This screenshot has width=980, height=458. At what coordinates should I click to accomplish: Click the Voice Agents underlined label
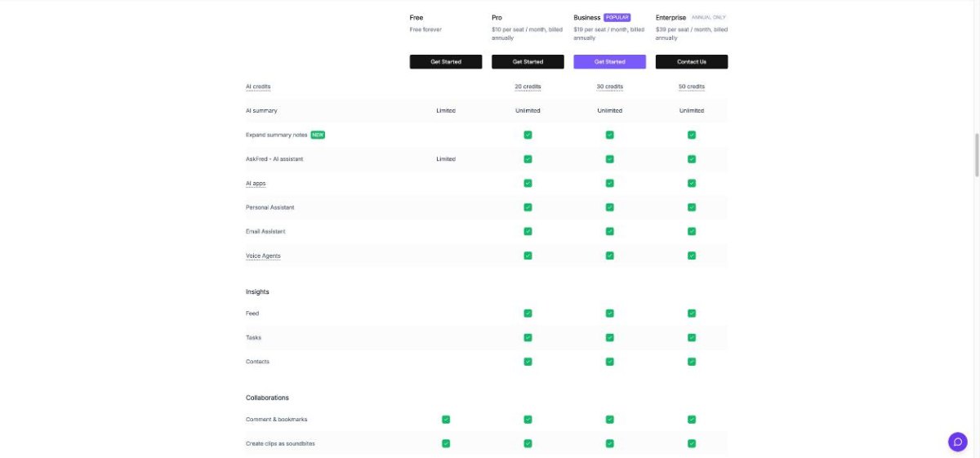pos(263,256)
